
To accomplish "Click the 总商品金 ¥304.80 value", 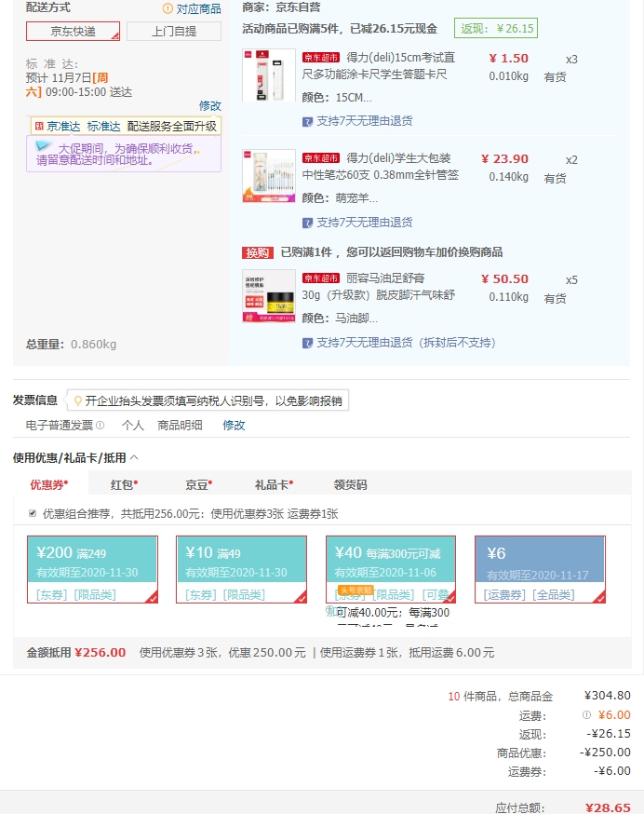I will (607, 696).
